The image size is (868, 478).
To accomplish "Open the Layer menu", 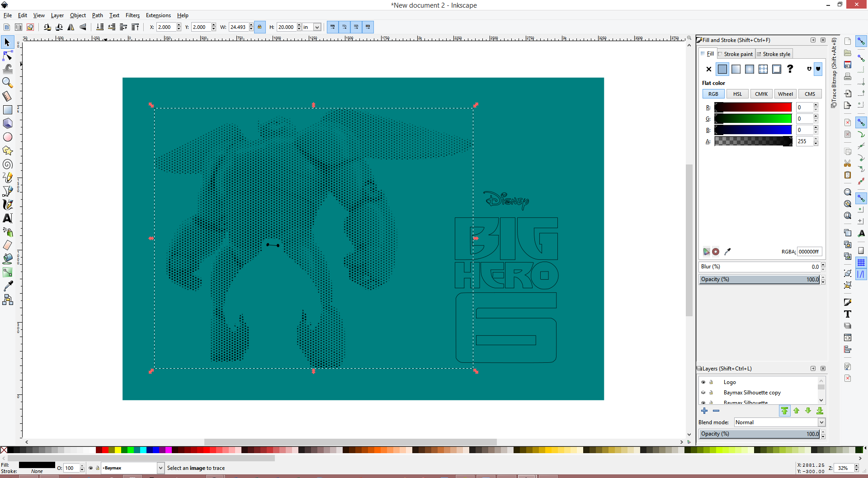I will point(57,15).
